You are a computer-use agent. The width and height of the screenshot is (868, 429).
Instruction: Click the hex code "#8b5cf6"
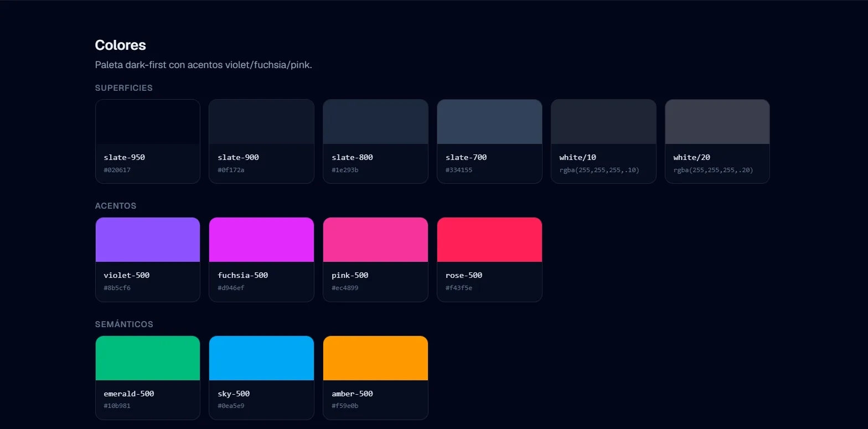(117, 288)
